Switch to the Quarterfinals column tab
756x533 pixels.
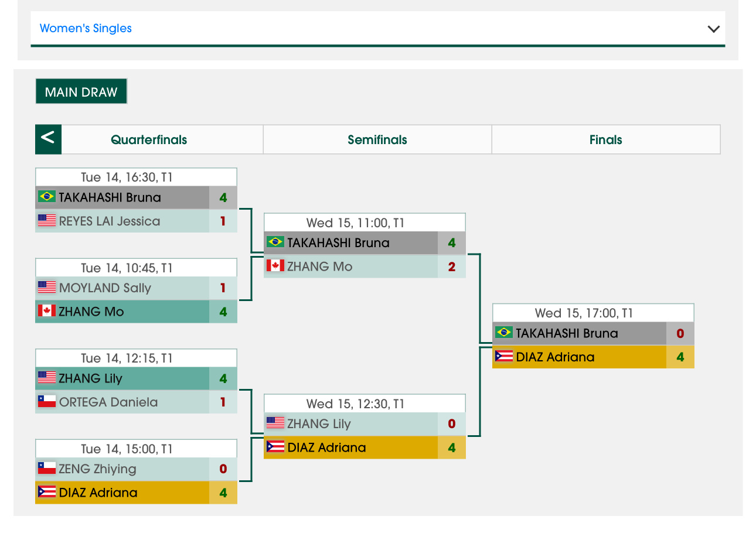(149, 139)
